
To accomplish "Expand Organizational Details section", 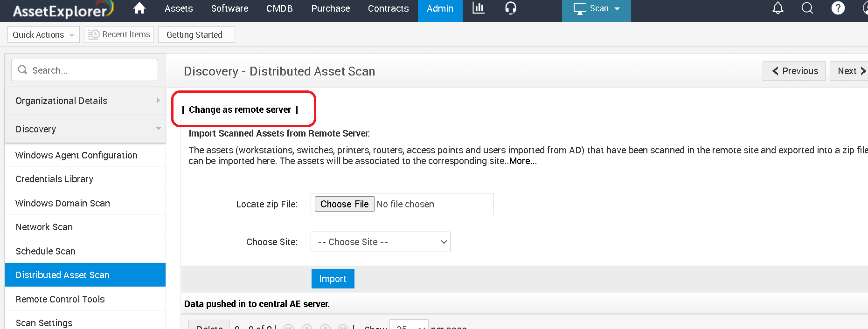I will (x=85, y=101).
